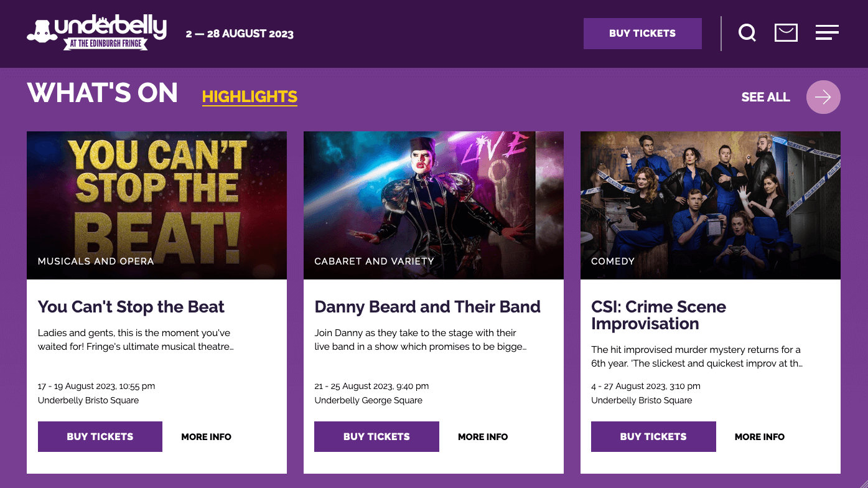
Task: Open the search magnifier icon
Action: coord(747,32)
